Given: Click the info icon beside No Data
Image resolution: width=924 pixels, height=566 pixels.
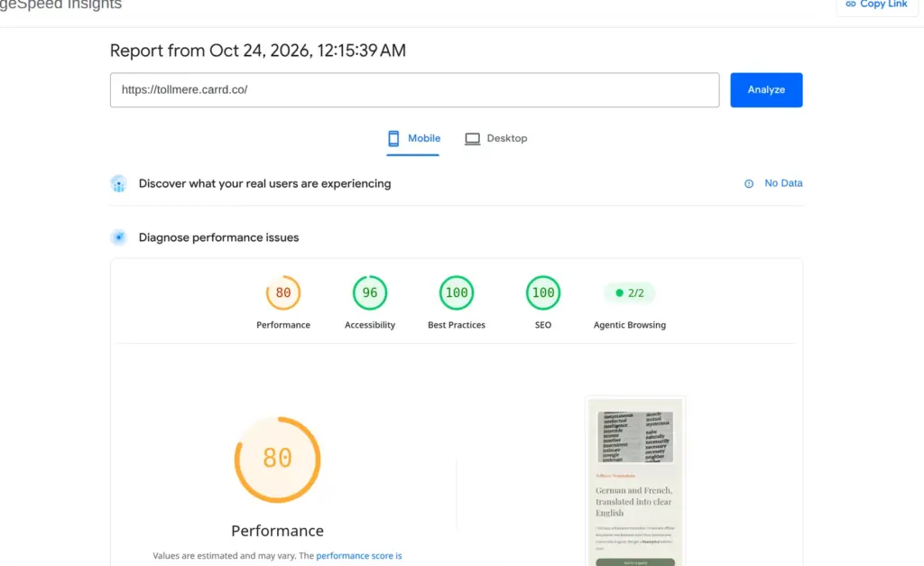Looking at the screenshot, I should (x=748, y=184).
